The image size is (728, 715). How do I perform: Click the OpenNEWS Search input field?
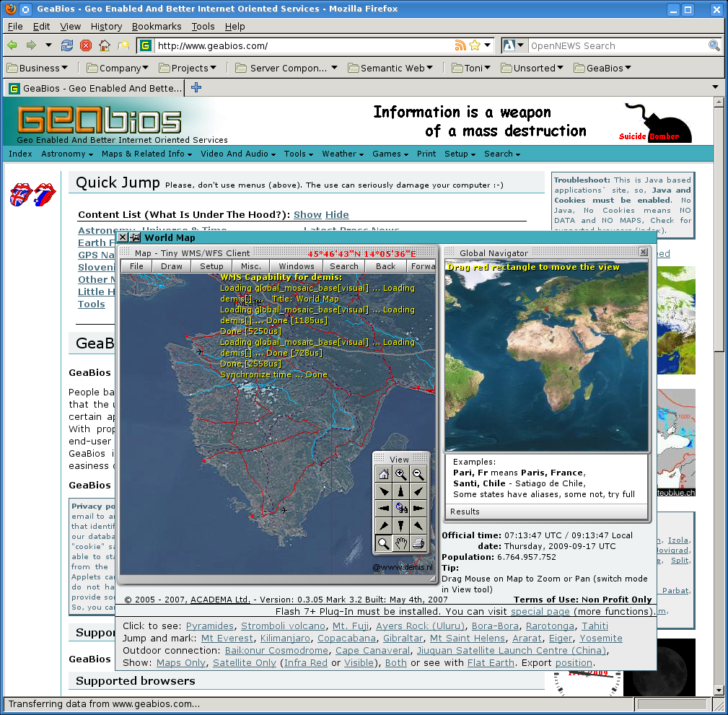(x=617, y=45)
